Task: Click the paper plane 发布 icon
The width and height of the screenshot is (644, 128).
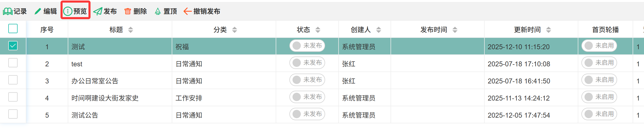Action: 98,11
